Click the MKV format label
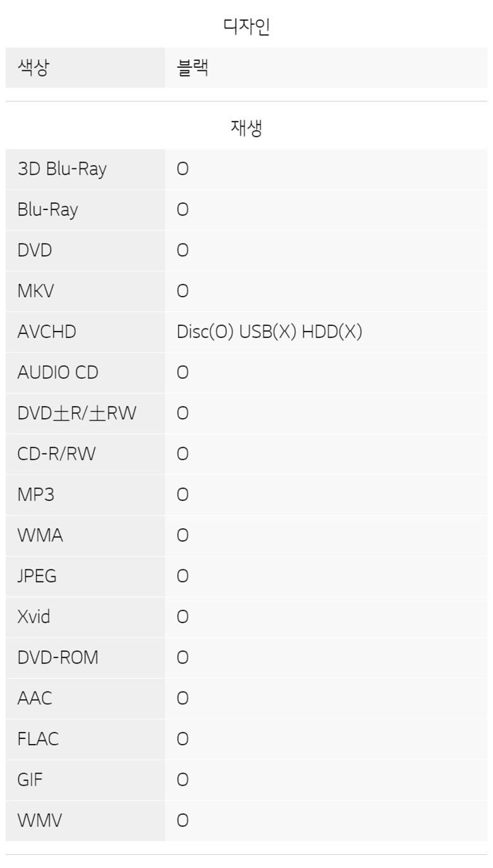493x868 pixels. coord(35,292)
